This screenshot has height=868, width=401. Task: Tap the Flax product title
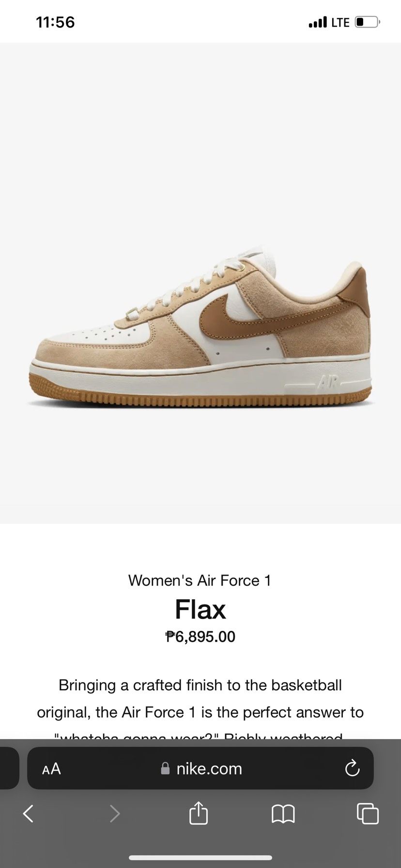click(200, 609)
